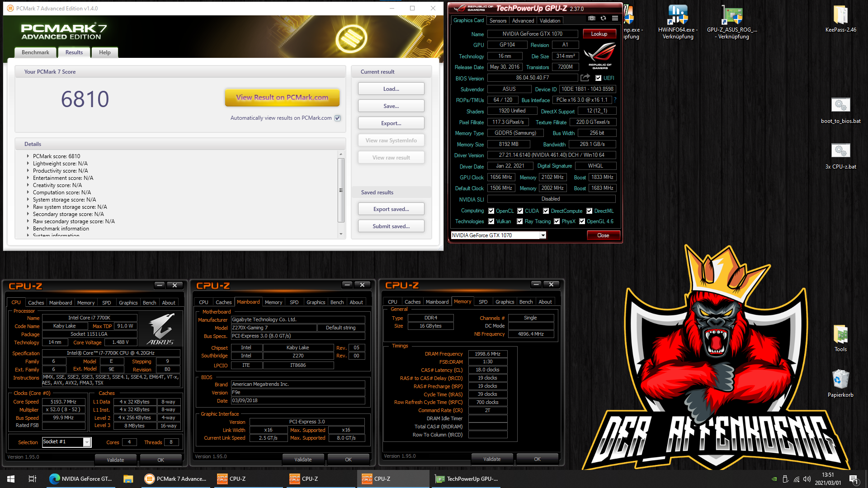Click the Details list scrollbar thumb
This screenshot has height=488, width=868.
click(341, 190)
